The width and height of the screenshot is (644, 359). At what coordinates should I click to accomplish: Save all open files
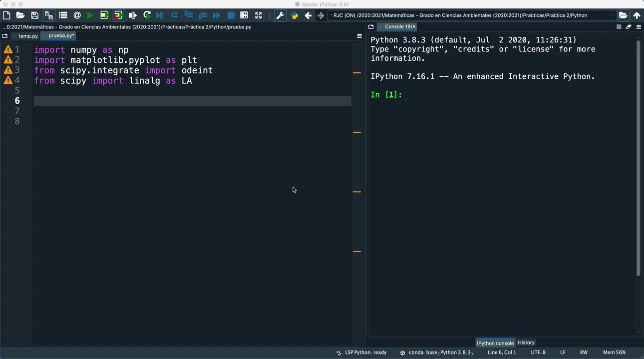tap(48, 15)
